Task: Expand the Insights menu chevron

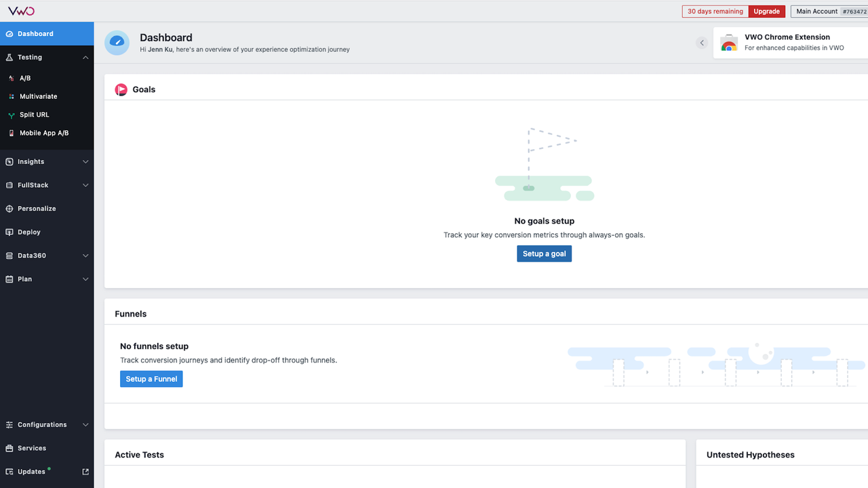Action: point(85,162)
